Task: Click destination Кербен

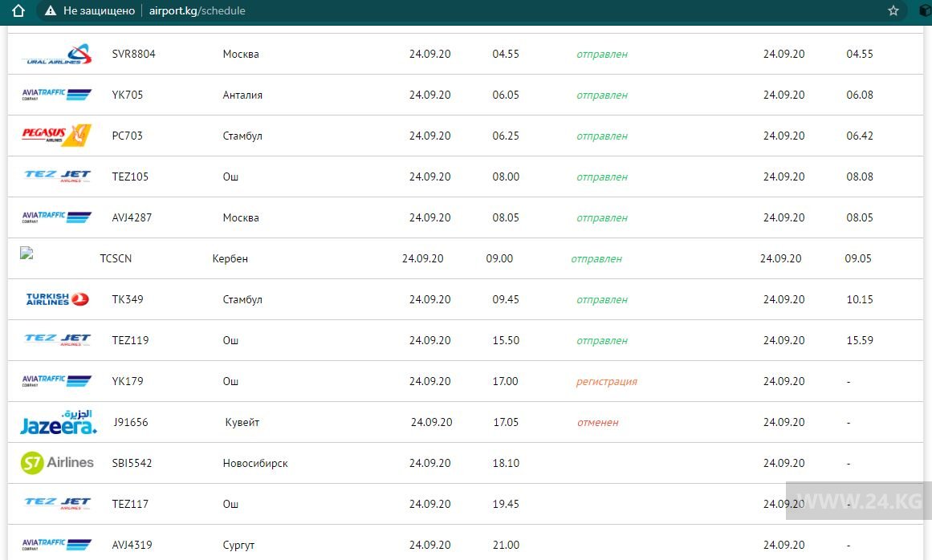Action: (x=230, y=259)
